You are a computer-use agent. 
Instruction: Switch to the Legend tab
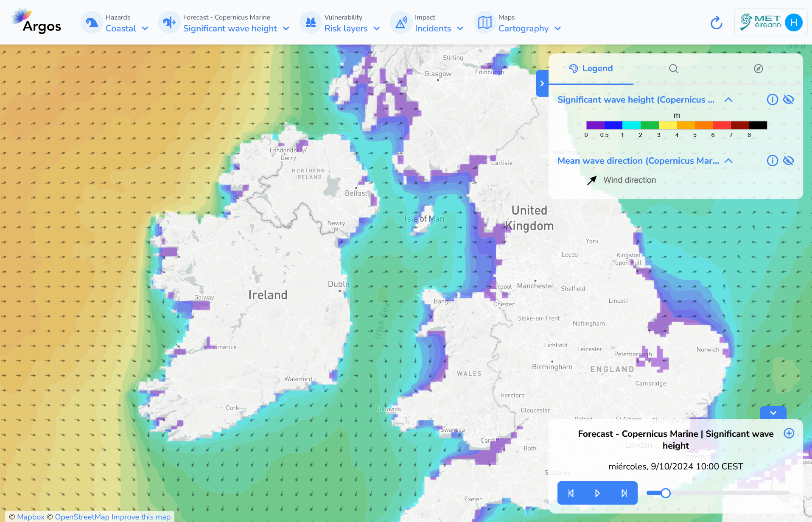click(591, 69)
